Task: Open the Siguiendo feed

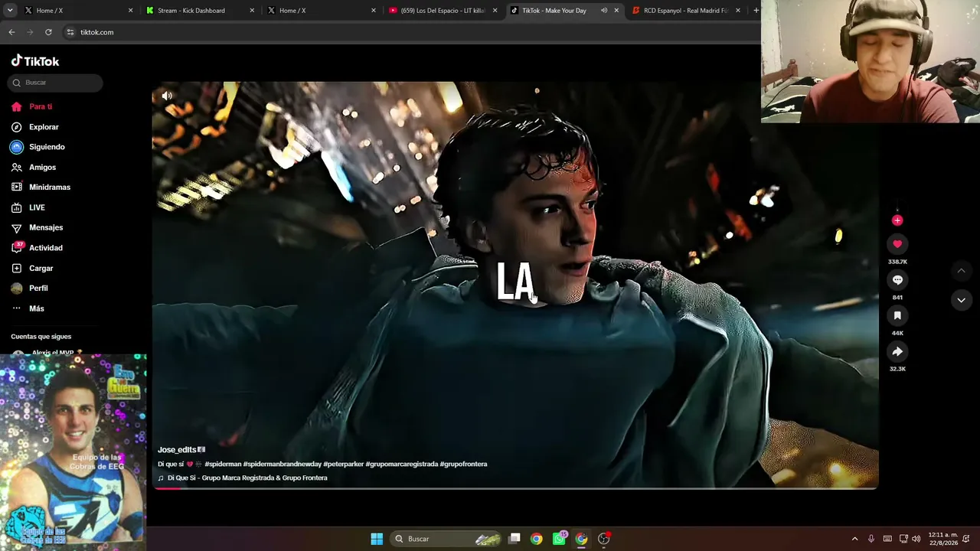Action: 38,147
